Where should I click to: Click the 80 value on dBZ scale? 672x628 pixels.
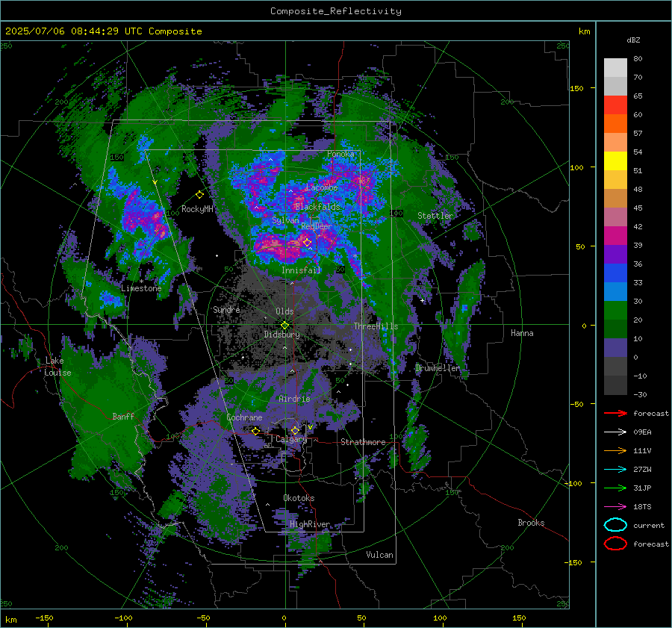(x=638, y=59)
